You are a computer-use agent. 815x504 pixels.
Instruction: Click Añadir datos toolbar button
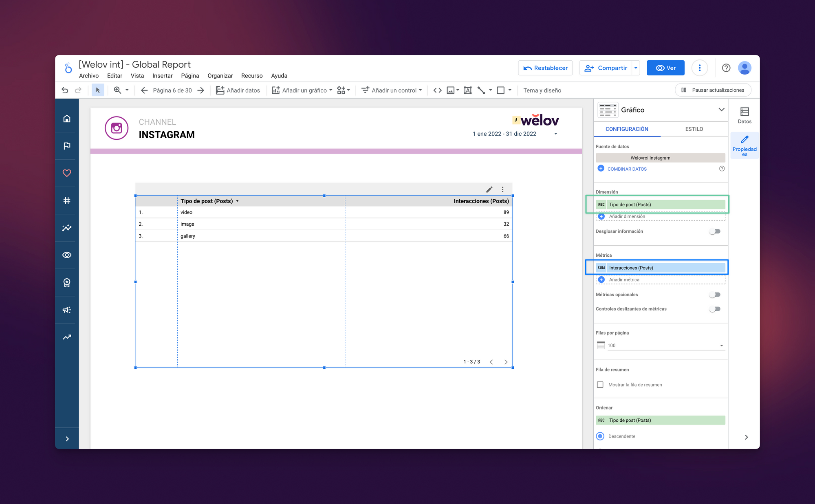click(x=238, y=90)
